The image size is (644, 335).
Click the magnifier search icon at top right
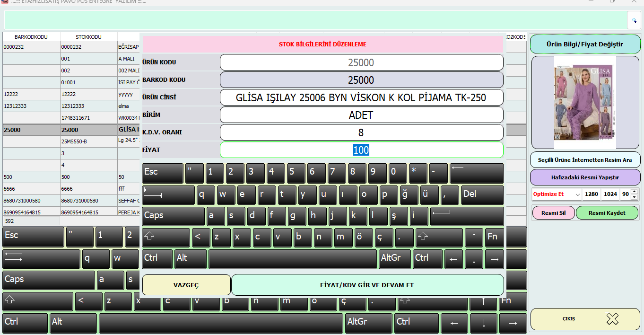634,20
